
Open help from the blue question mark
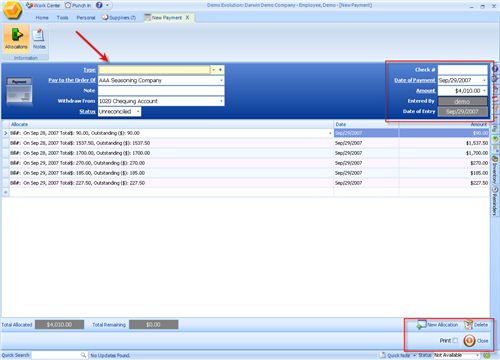99,5
